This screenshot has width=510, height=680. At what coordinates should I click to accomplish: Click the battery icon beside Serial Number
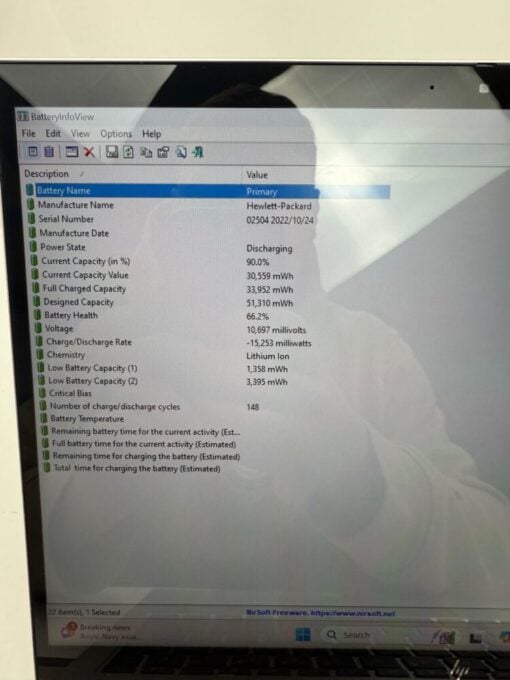point(31,219)
